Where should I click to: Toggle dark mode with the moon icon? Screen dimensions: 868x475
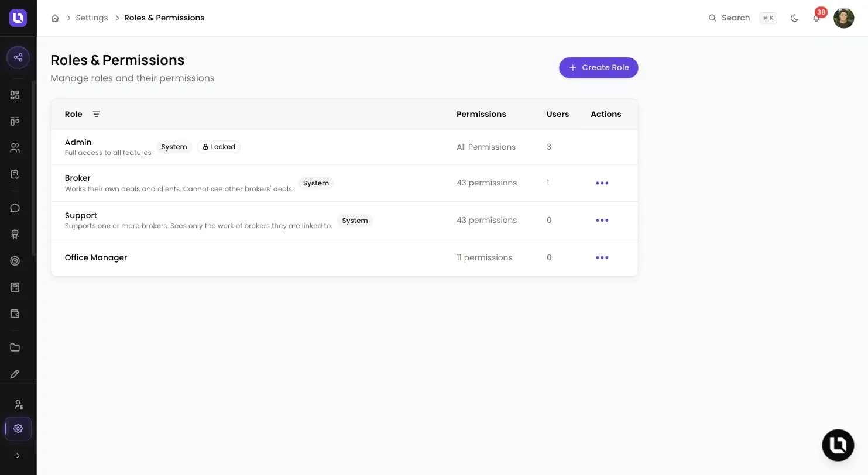point(794,18)
